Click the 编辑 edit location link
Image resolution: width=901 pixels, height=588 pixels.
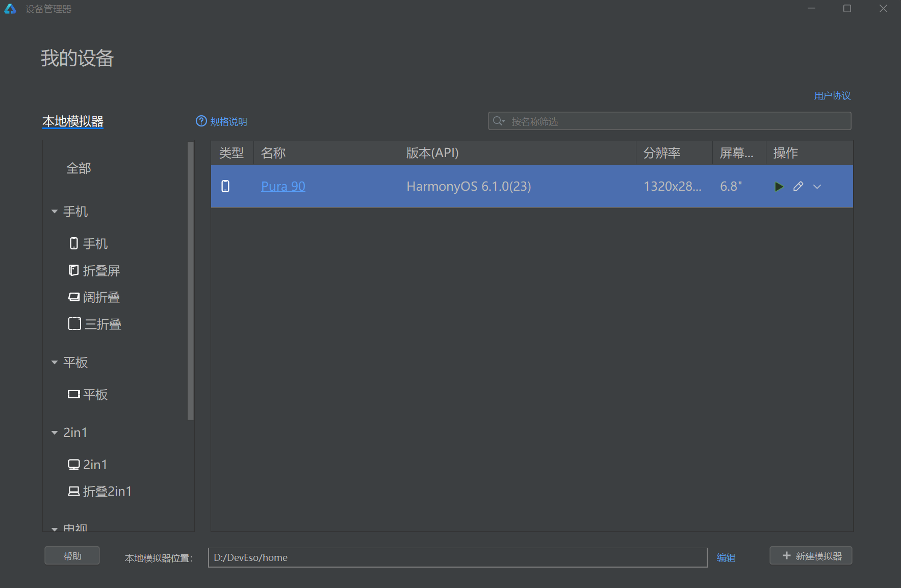[x=726, y=557]
